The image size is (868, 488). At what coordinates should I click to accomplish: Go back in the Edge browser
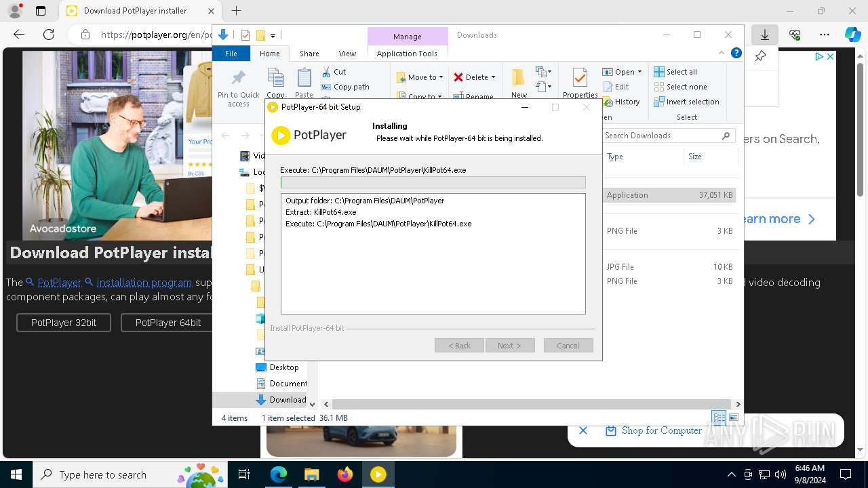pos(19,35)
